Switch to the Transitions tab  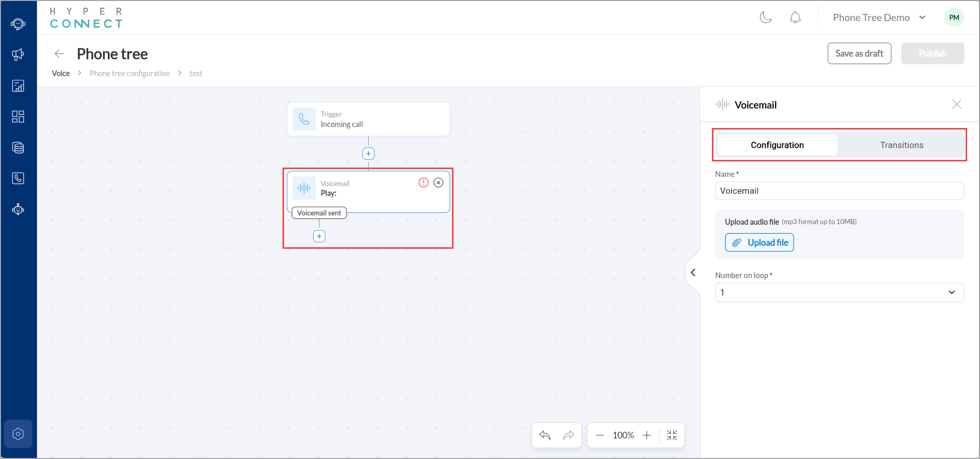[901, 145]
